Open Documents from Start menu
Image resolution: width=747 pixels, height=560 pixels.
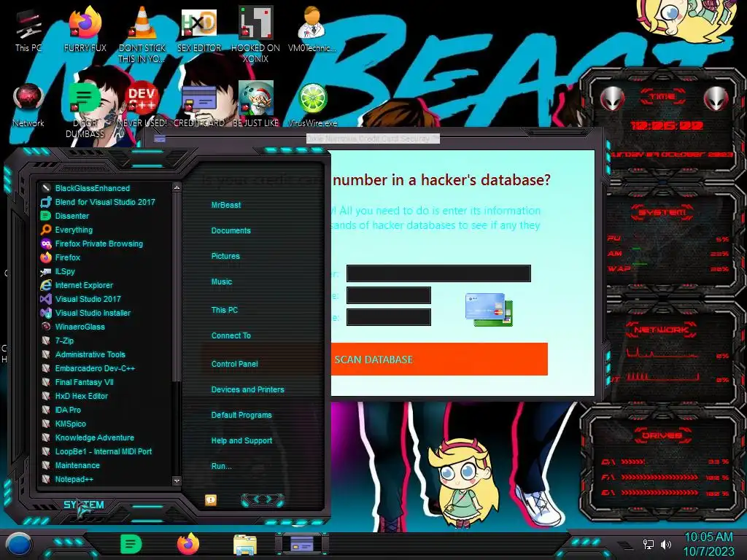(x=231, y=230)
